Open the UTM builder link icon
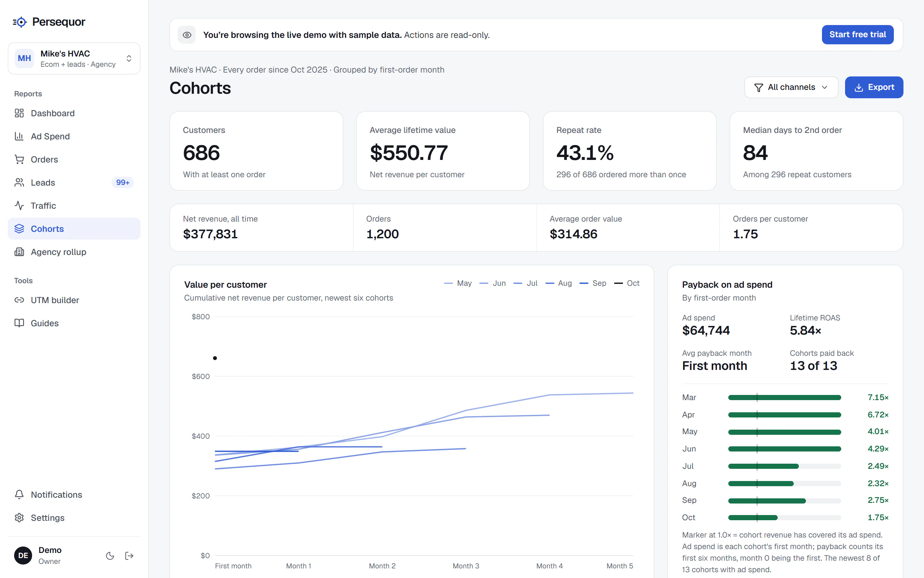 point(19,300)
